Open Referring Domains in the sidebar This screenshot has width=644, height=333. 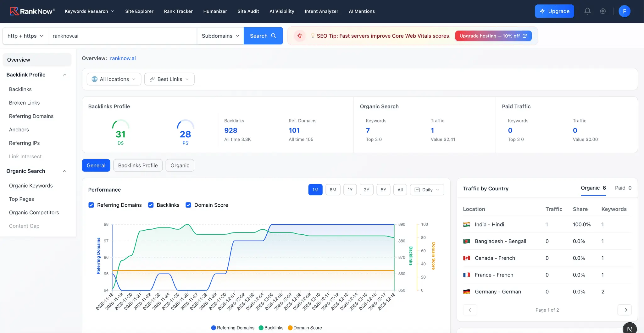[x=31, y=116]
